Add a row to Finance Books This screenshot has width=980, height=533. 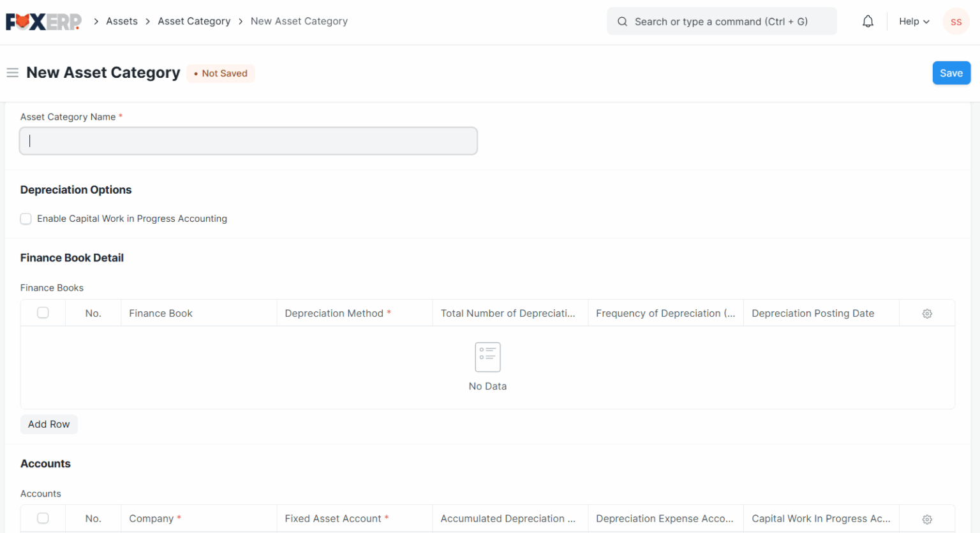click(x=48, y=424)
